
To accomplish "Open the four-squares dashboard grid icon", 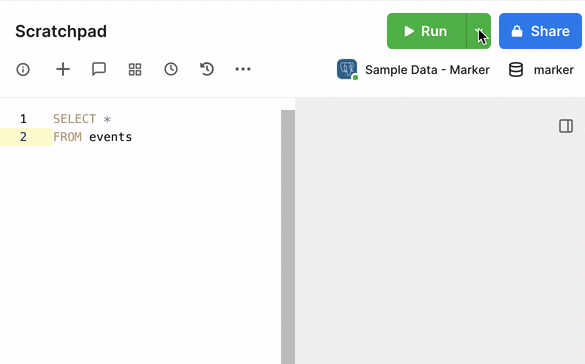I will (x=135, y=69).
